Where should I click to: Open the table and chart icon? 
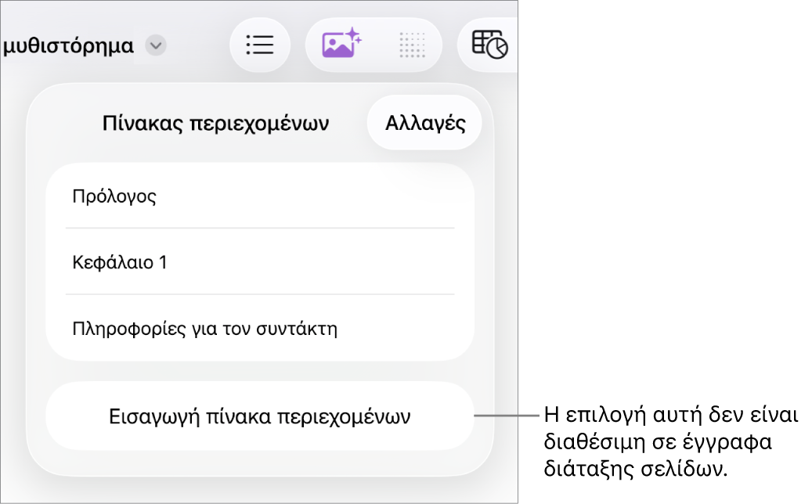point(489,44)
